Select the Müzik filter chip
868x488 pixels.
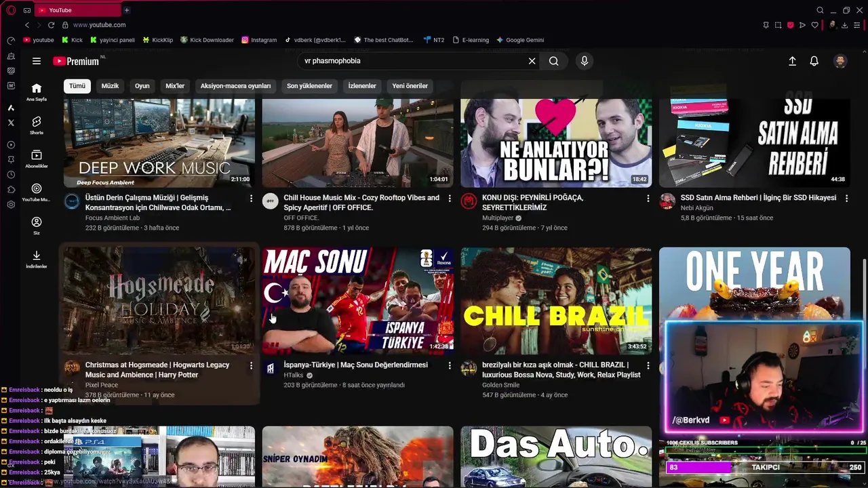[110, 86]
